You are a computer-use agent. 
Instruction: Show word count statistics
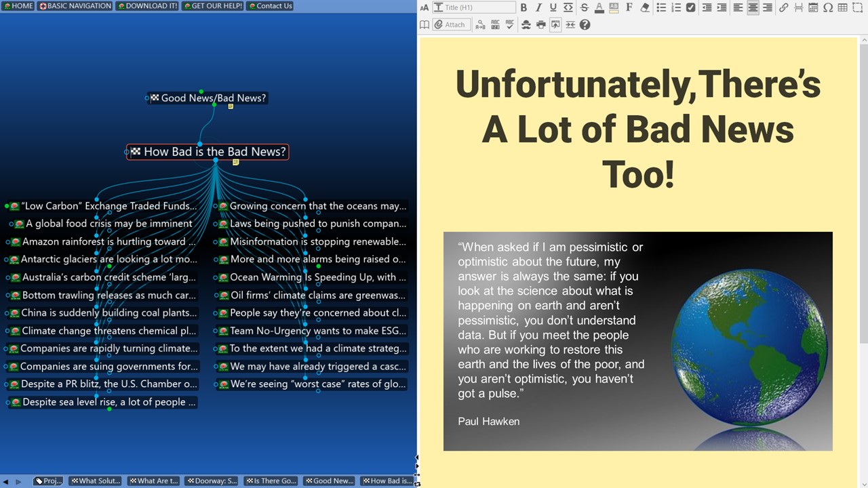click(495, 24)
